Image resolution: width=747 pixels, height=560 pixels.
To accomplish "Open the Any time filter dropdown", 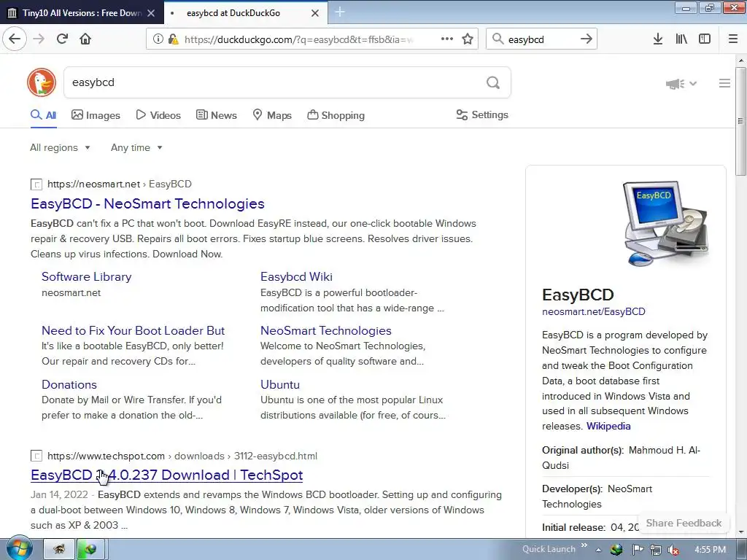I will click(x=136, y=147).
